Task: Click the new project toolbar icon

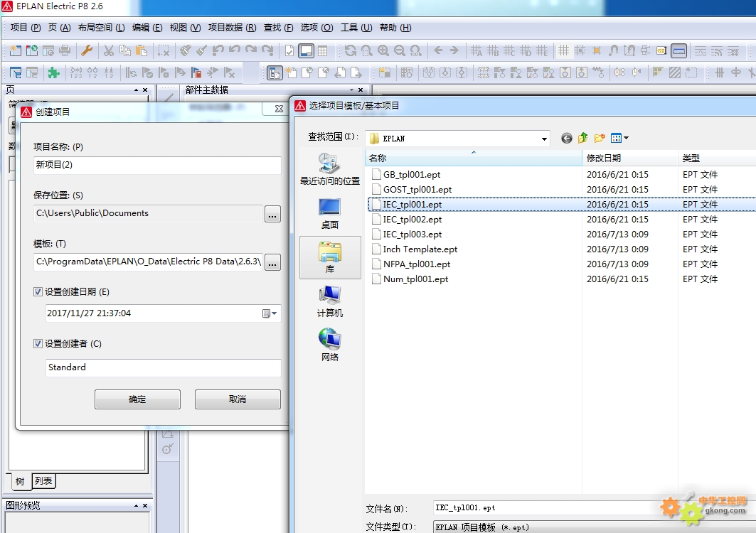Action: tap(15, 50)
